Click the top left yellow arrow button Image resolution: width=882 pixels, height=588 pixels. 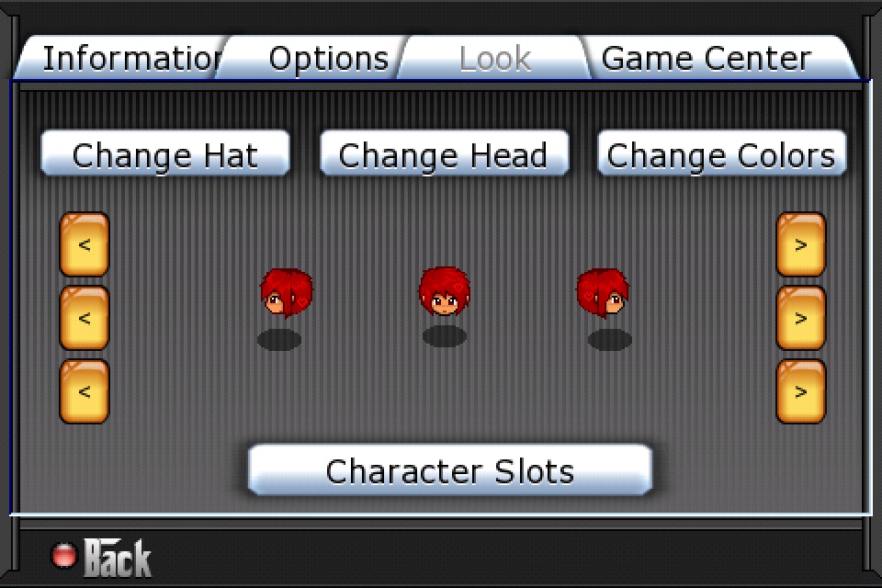pos(85,244)
